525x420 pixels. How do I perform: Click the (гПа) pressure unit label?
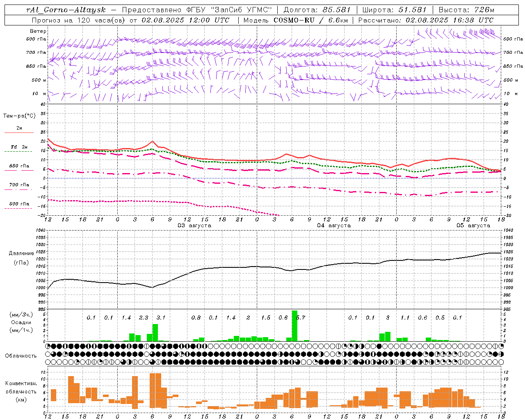point(21,263)
